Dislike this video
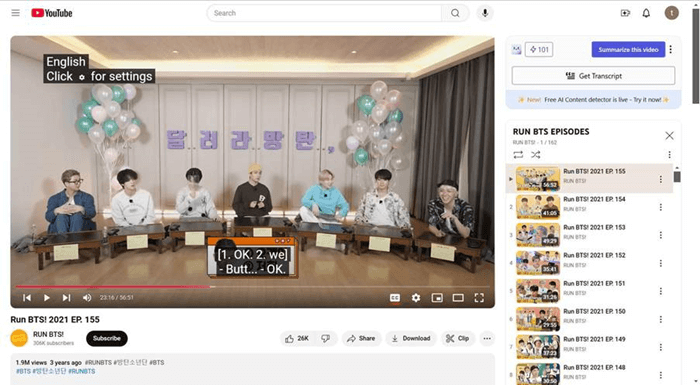The image size is (700, 385). pyautogui.click(x=326, y=338)
